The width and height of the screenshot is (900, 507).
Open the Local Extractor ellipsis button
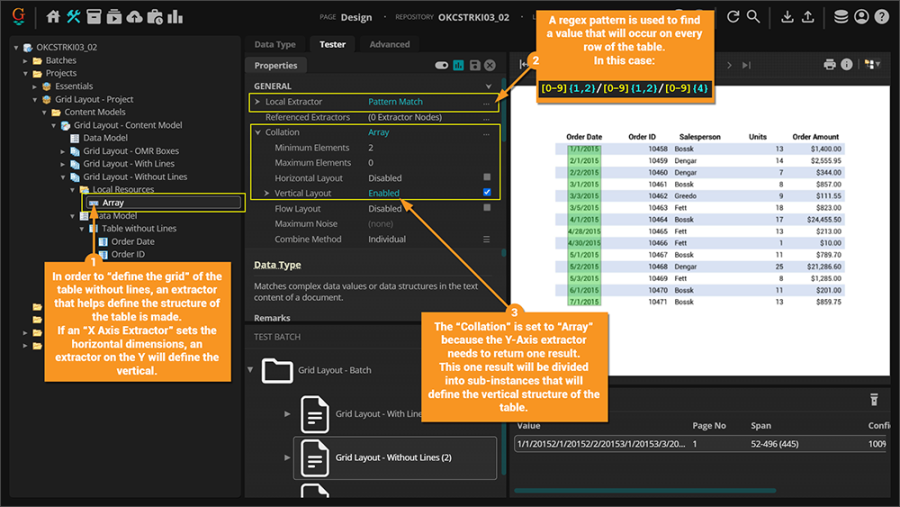[x=486, y=102]
